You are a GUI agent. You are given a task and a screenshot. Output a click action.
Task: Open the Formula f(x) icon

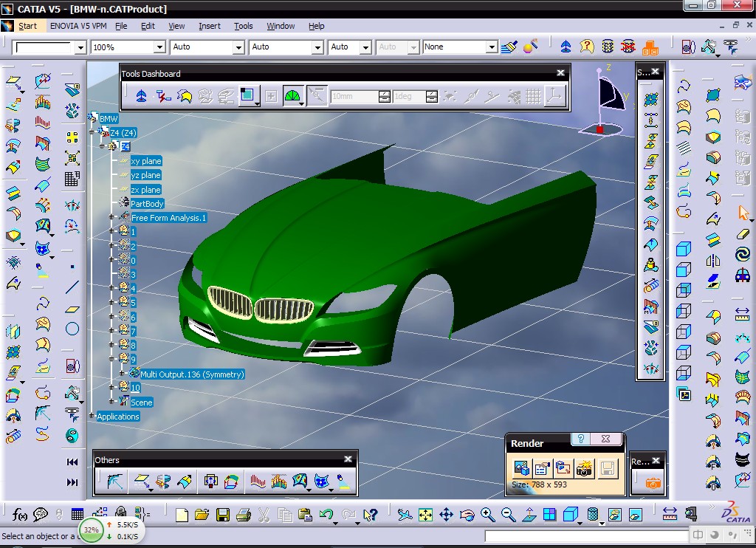[19, 516]
